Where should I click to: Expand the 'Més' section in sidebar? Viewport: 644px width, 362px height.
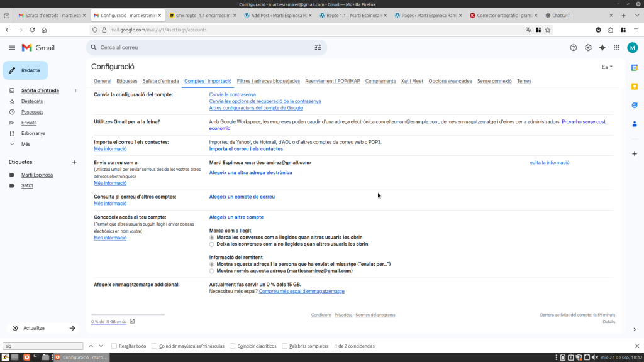tap(26, 144)
